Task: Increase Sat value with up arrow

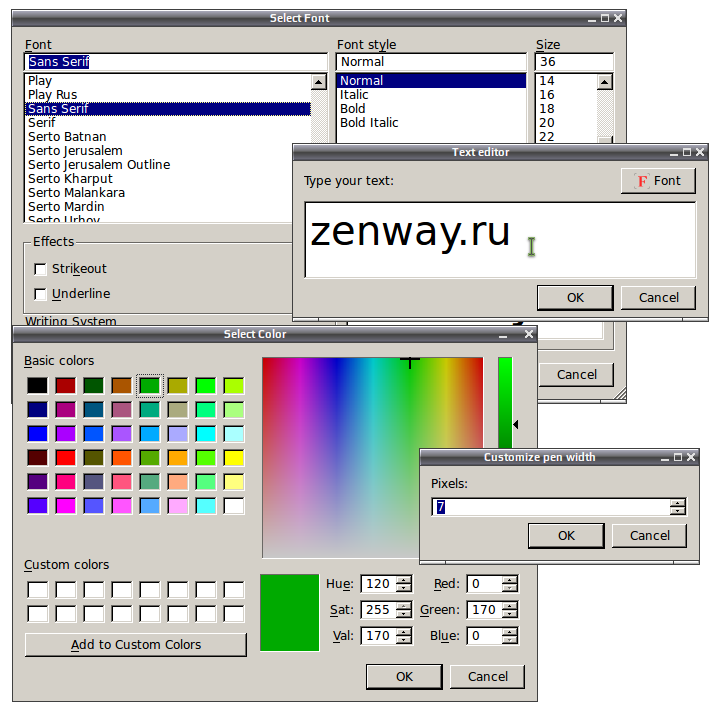Action: pos(404,606)
